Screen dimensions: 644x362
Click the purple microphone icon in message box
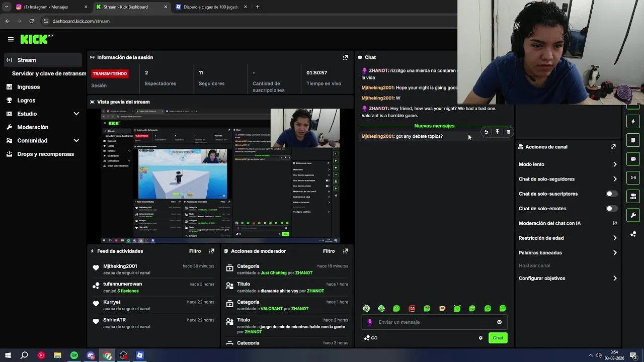pos(370,322)
